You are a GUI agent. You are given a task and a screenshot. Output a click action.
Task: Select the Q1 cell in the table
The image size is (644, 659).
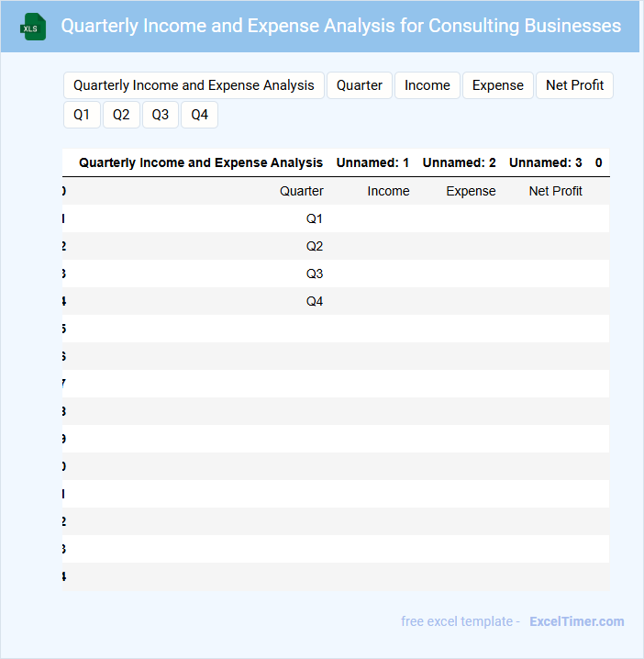point(315,218)
